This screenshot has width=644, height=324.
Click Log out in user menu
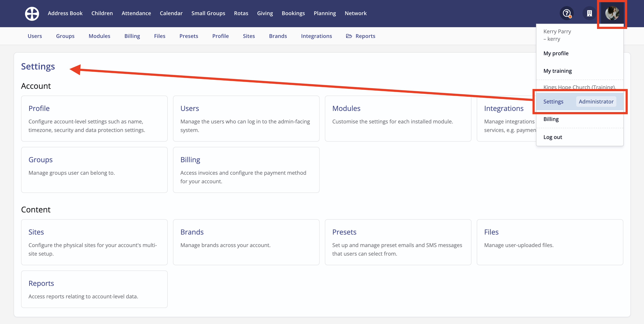click(x=552, y=137)
